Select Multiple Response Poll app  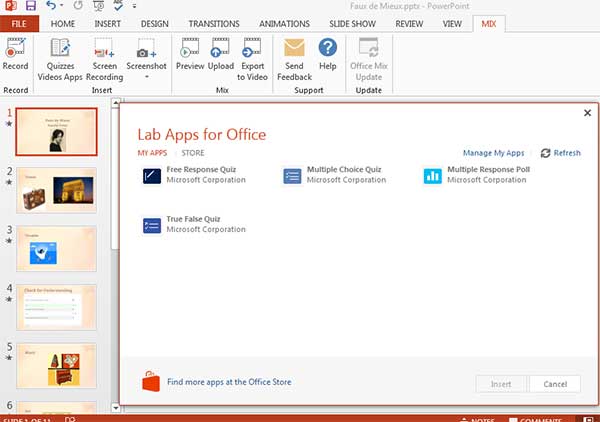coord(477,175)
